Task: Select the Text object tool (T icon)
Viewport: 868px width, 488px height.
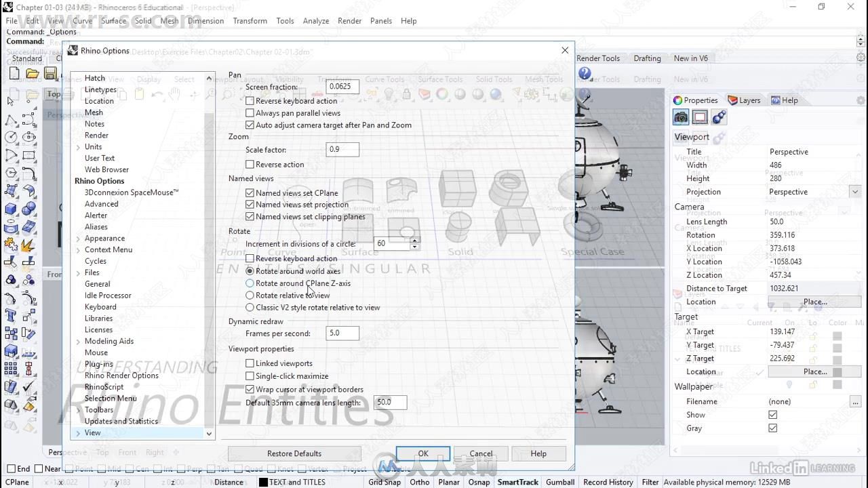Action: 11,316
